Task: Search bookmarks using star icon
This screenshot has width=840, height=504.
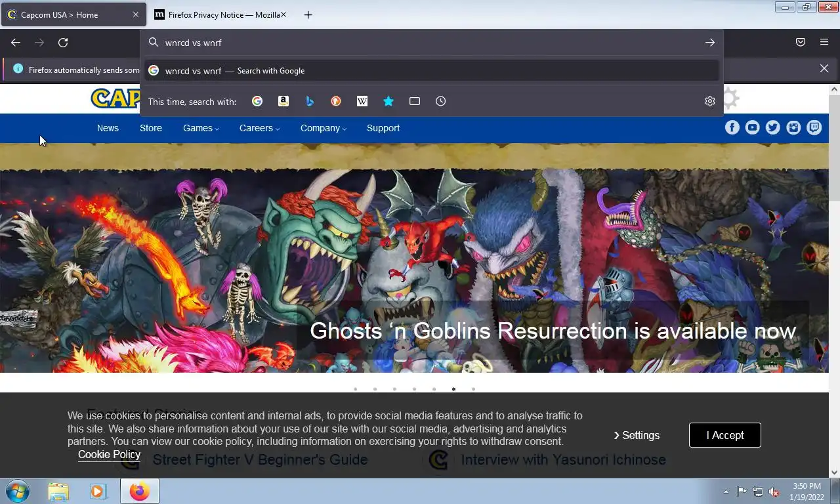Action: (388, 101)
